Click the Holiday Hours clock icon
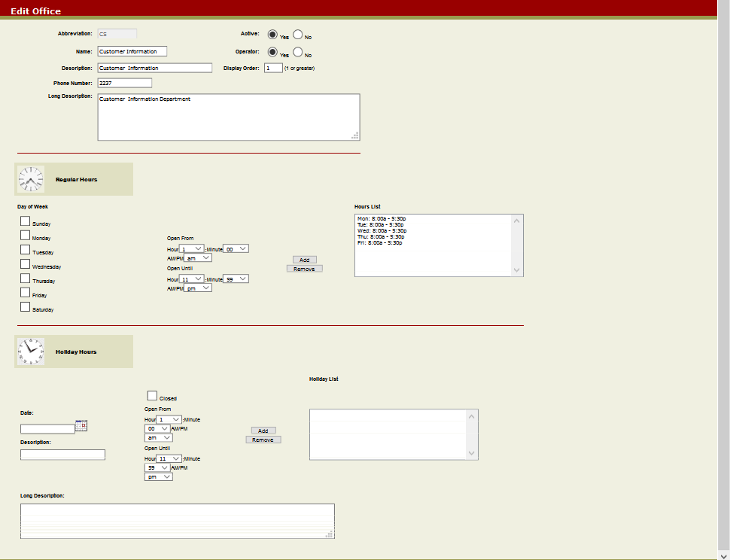 click(32, 352)
